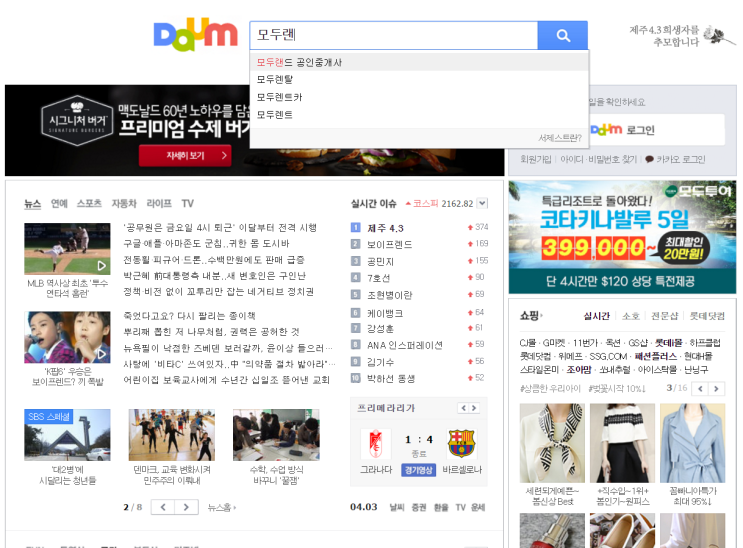Screen dimensions: 743x548
Task: Switch to the 라이프 tab
Action: pyautogui.click(x=159, y=203)
